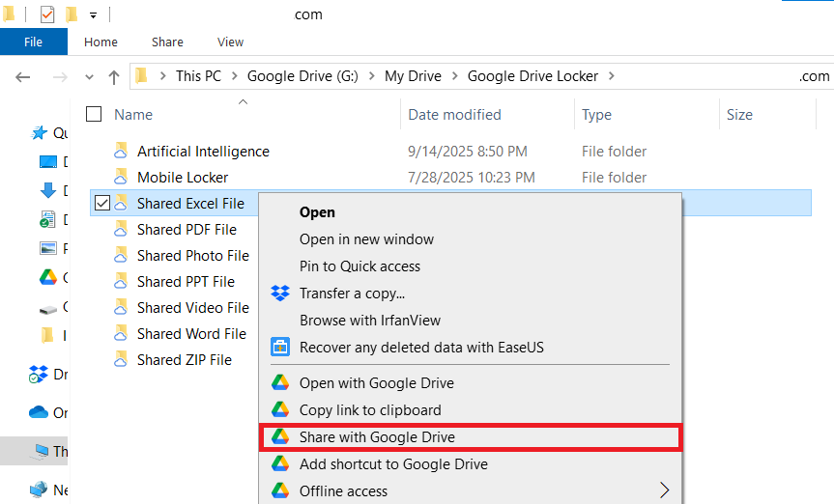Open the recent locations dropdown arrow
Screen dimensions: 834x504
(90, 77)
